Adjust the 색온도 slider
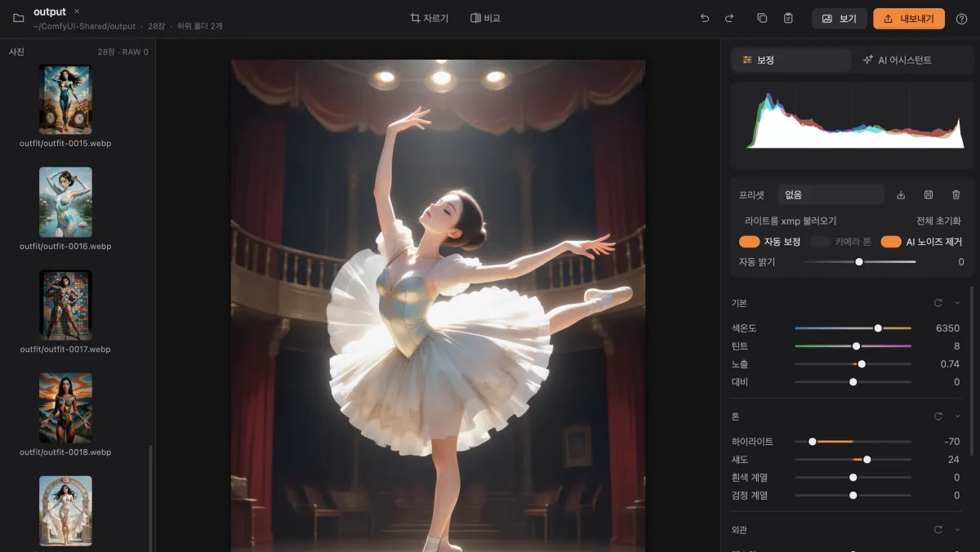Viewport: 980px width, 552px height. coord(853,328)
